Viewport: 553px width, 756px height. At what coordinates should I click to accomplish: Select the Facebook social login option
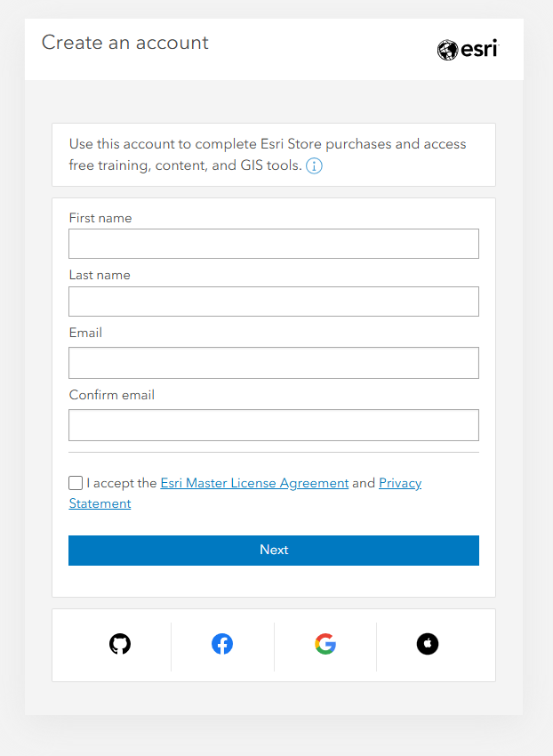click(222, 644)
